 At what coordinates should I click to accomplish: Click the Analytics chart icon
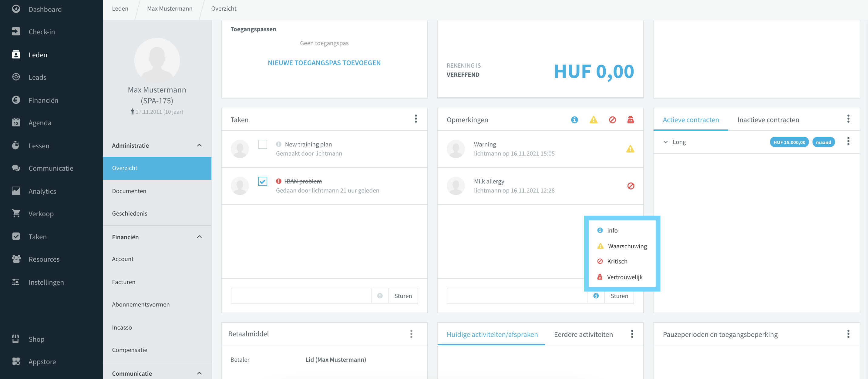(16, 191)
